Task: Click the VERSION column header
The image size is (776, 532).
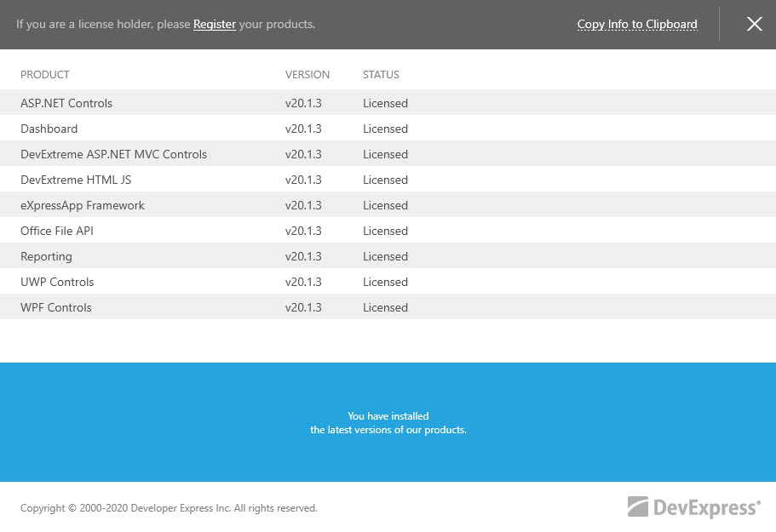Action: (x=308, y=75)
